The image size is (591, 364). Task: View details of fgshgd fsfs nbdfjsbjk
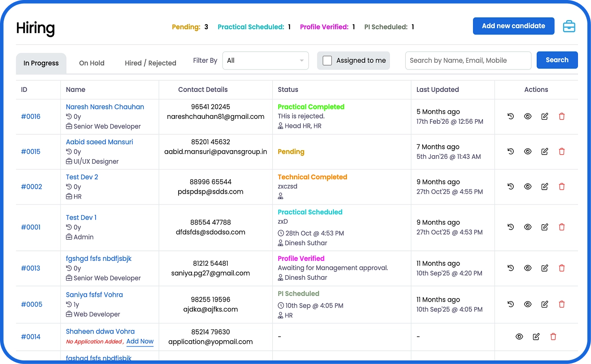[528, 268]
